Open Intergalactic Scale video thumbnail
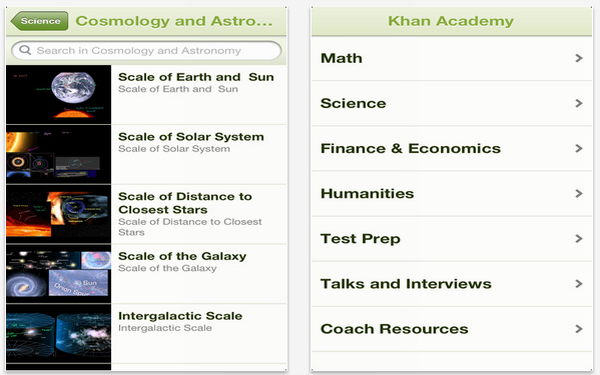 59,333
